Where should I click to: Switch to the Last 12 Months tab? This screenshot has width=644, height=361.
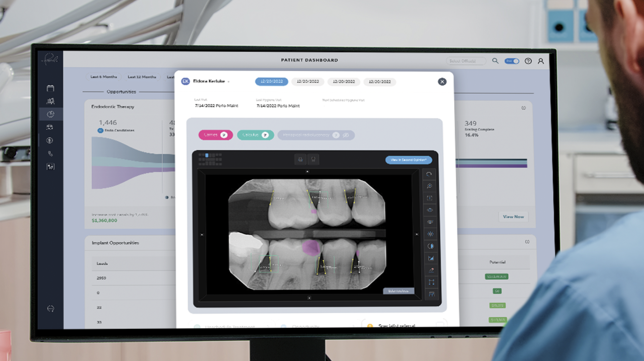[142, 77]
